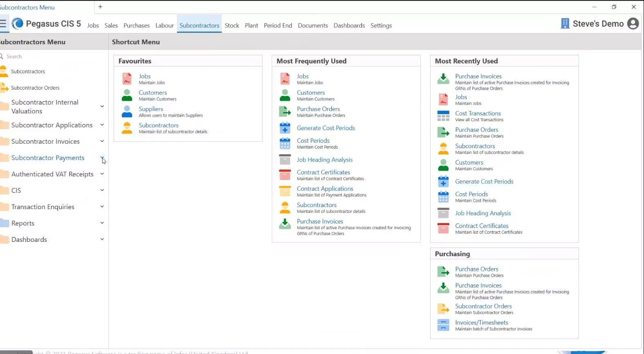Open Contract Applications link
Viewport: 644px width, 354px height.
(x=325, y=189)
